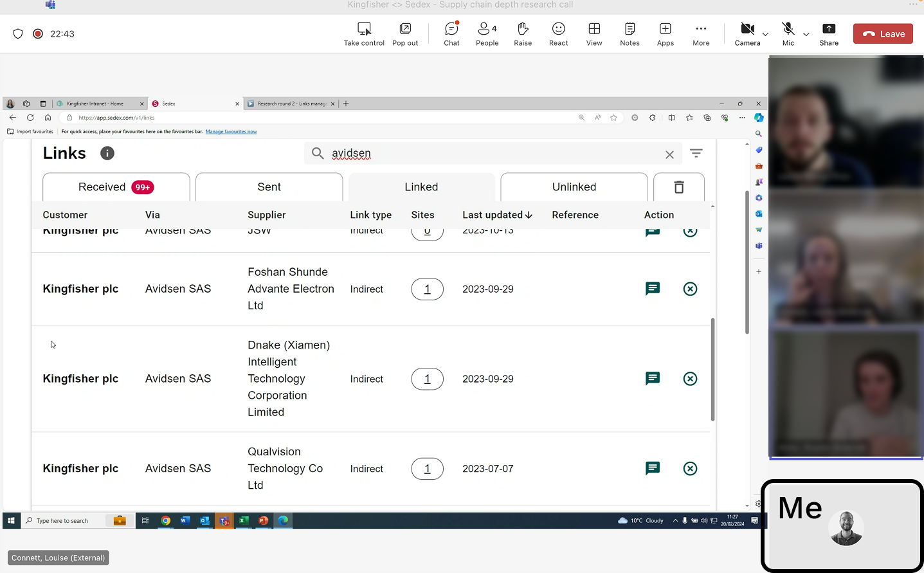This screenshot has height=573, width=924.
Task: Click the Links info icon
Action: click(x=107, y=153)
